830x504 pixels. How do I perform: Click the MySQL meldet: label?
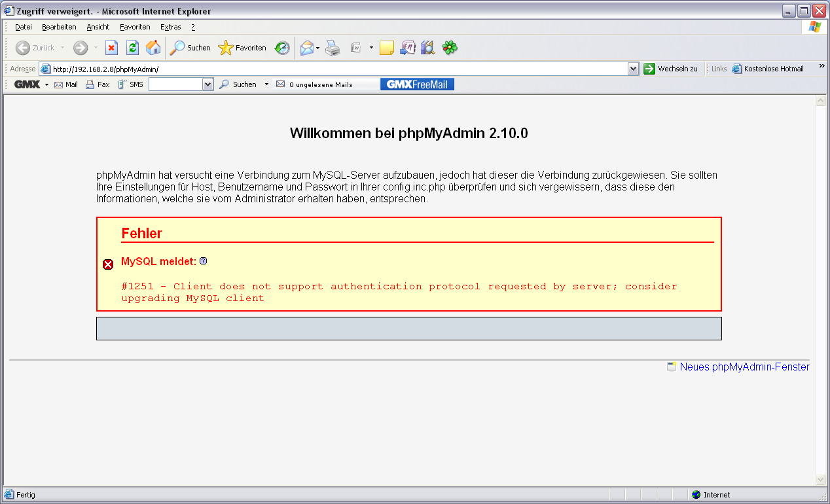coord(159,261)
